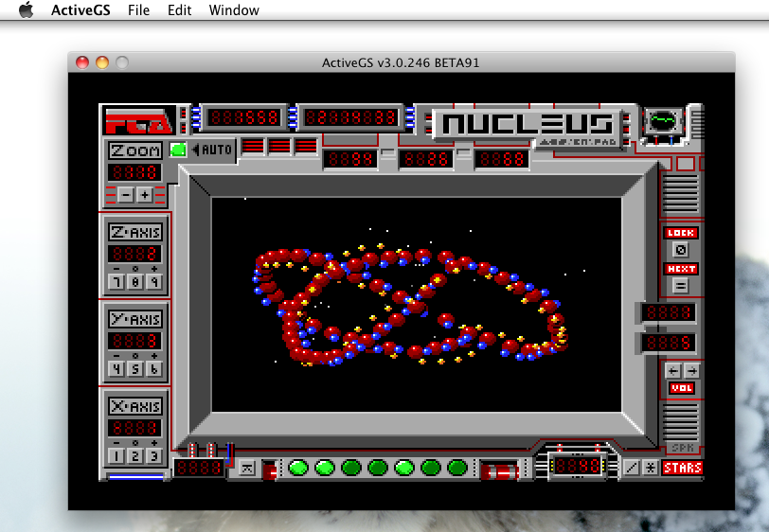This screenshot has width=769, height=532.
Task: Click the asterisk icon beside STARS
Action: click(651, 468)
